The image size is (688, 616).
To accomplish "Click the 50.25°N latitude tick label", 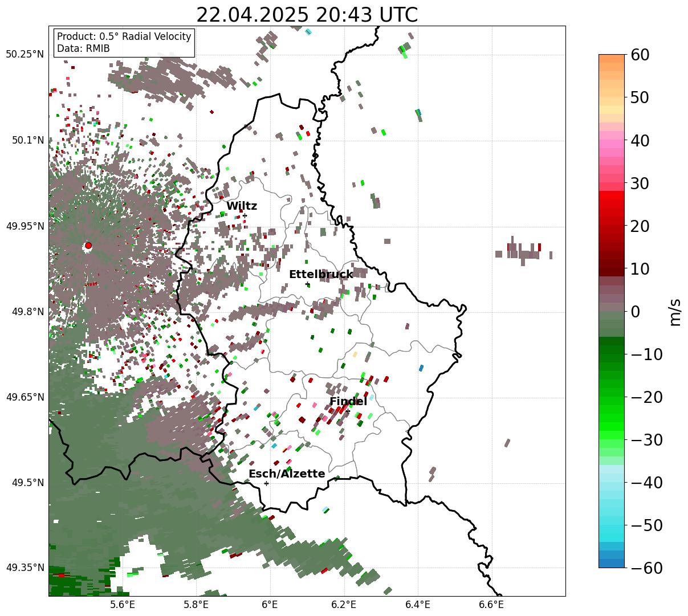I will pos(25,54).
